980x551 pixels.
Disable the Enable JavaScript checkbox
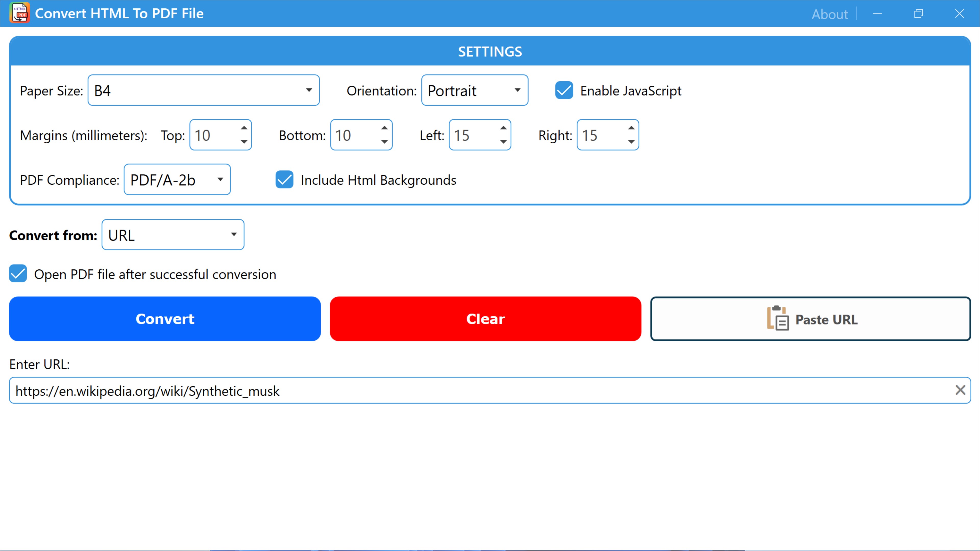click(x=564, y=91)
